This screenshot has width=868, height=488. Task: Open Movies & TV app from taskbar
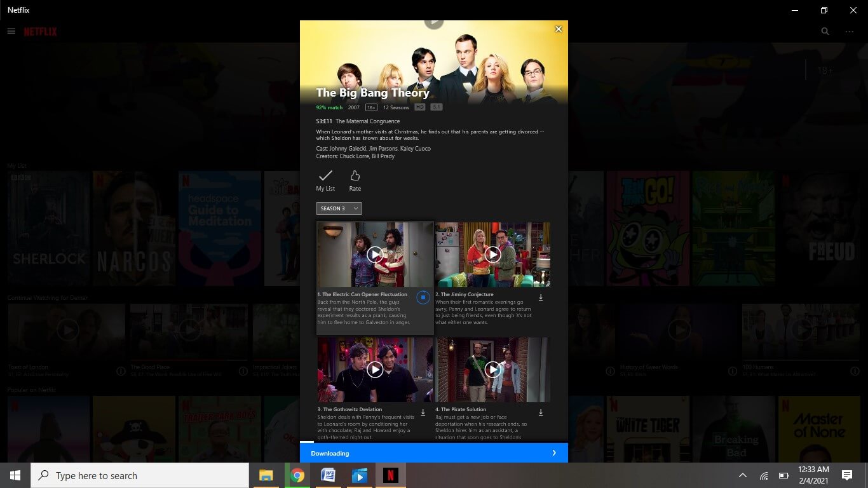pos(360,475)
